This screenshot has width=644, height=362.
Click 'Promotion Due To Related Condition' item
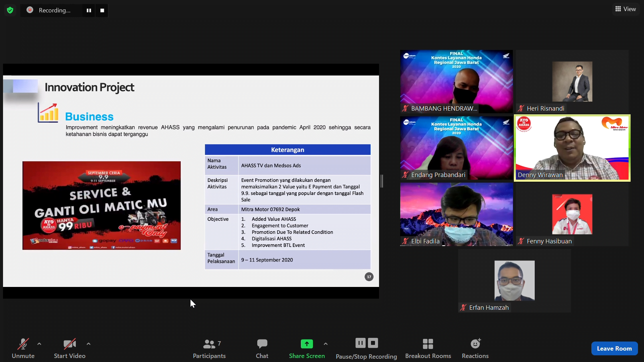point(292,232)
